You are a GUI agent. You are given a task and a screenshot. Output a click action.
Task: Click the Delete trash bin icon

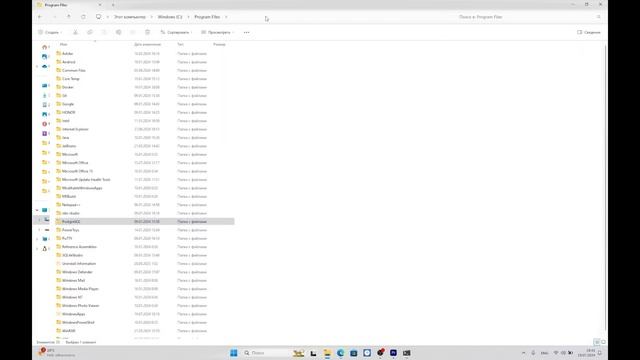(x=147, y=32)
